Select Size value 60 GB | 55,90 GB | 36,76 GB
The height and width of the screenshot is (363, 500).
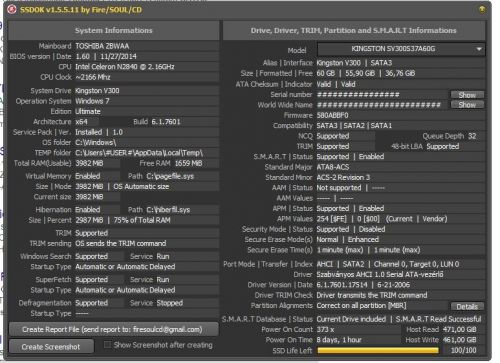pos(366,73)
